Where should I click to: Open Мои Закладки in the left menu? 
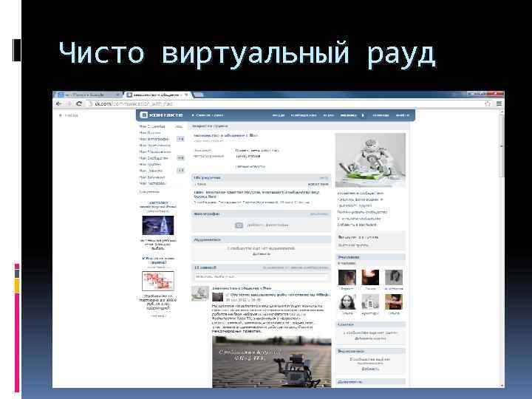pos(151,177)
